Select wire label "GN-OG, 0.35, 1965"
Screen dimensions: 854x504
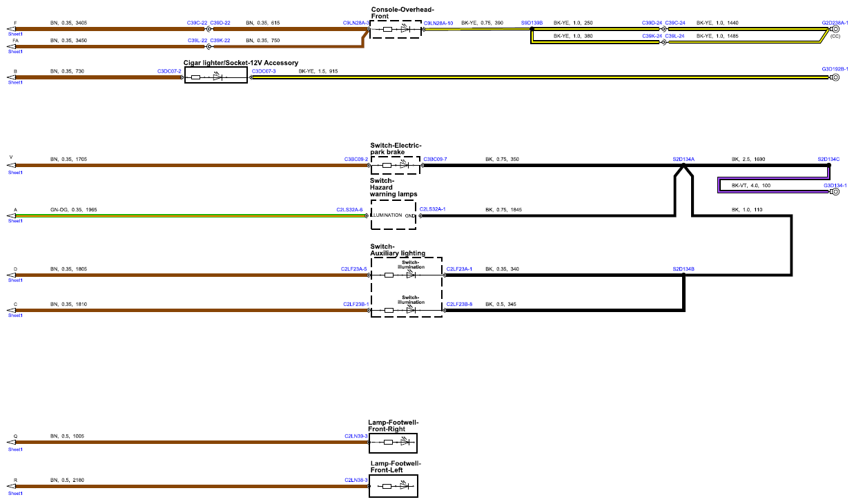tap(72, 209)
